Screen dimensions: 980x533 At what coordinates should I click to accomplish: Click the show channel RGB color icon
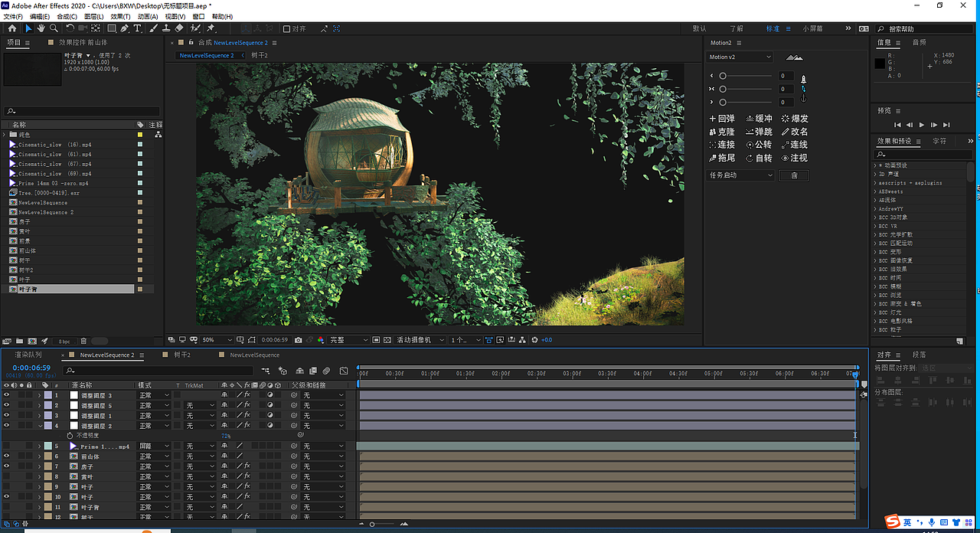[321, 340]
